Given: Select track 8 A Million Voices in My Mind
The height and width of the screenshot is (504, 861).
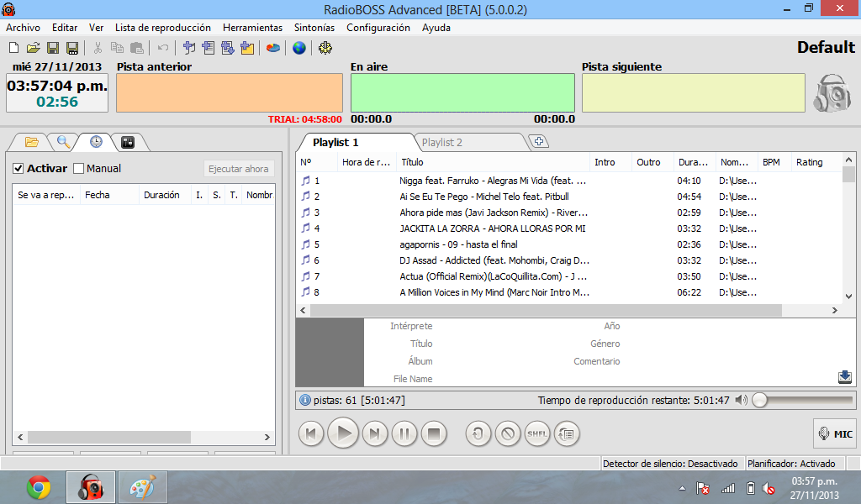Looking at the screenshot, I should (568, 292).
